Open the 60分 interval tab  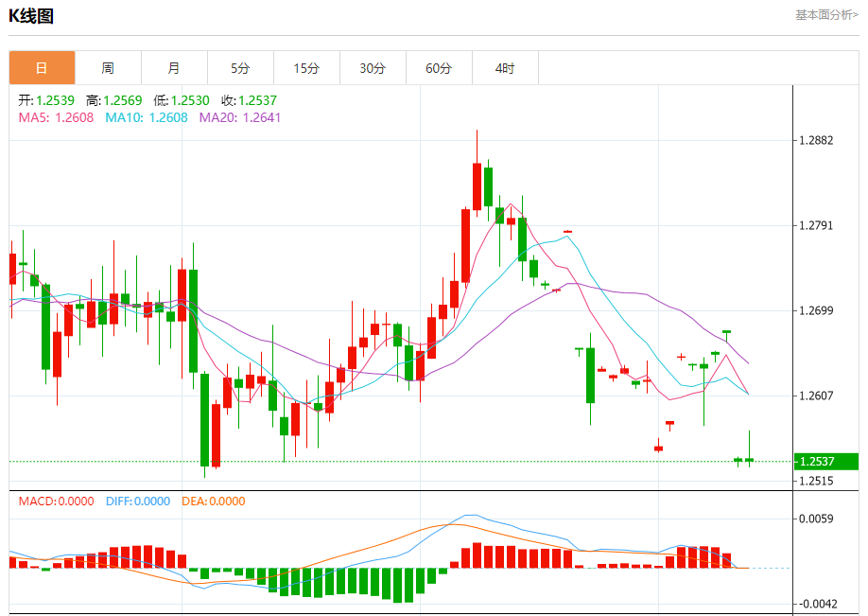click(439, 68)
